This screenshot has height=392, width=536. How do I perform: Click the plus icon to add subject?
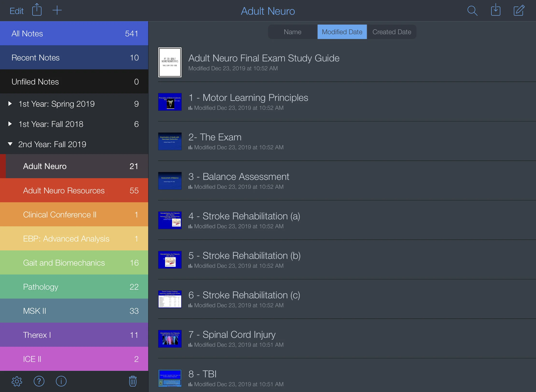[57, 10]
